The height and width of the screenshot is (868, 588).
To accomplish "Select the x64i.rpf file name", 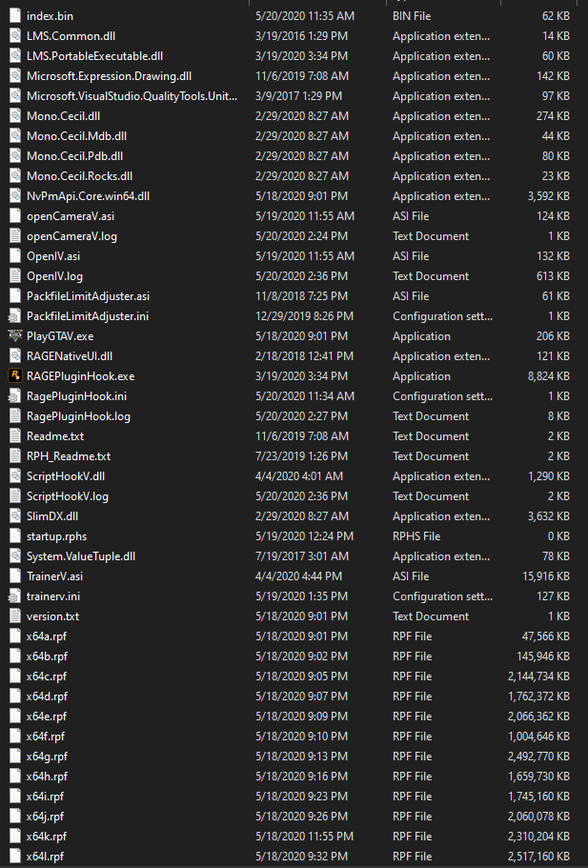I will (46, 796).
